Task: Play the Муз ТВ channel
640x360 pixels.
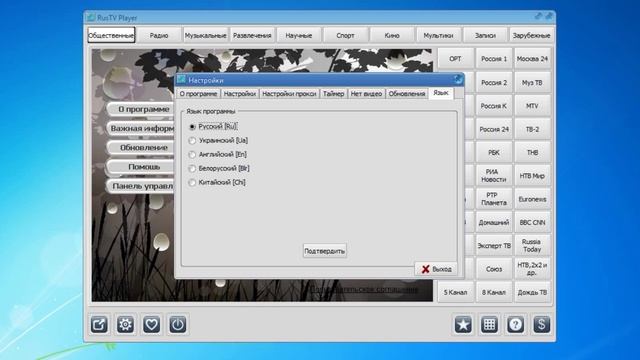Action: (532, 82)
